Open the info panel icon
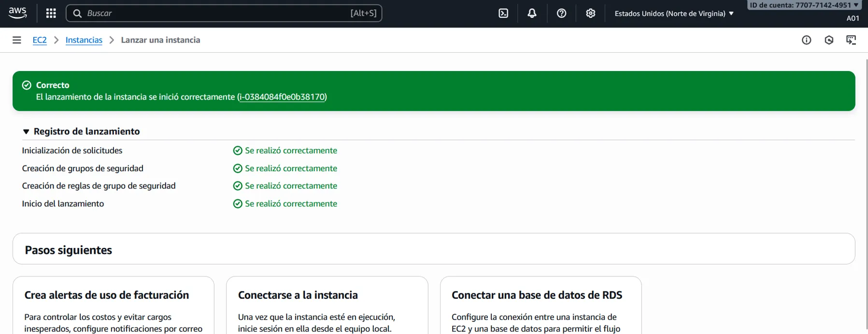 click(806, 40)
